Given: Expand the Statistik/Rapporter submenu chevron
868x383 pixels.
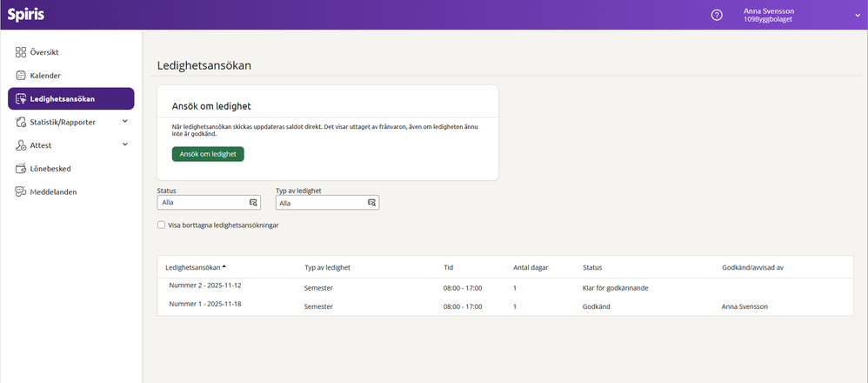Looking at the screenshot, I should point(124,122).
